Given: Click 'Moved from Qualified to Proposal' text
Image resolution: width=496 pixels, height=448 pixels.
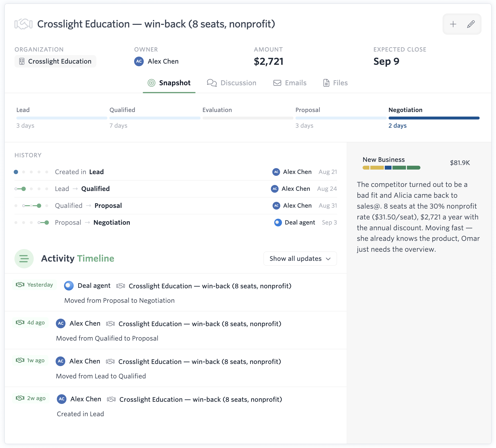Looking at the screenshot, I should click(x=107, y=338).
